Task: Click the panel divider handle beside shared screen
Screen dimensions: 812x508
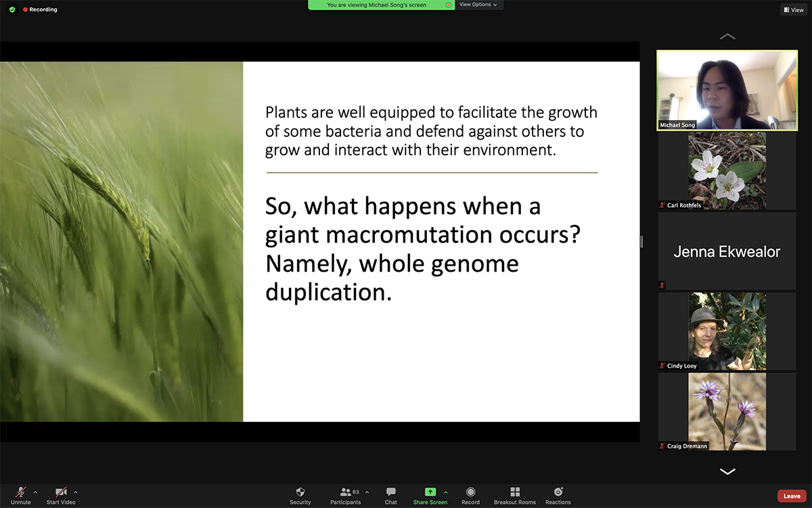Action: tap(641, 242)
